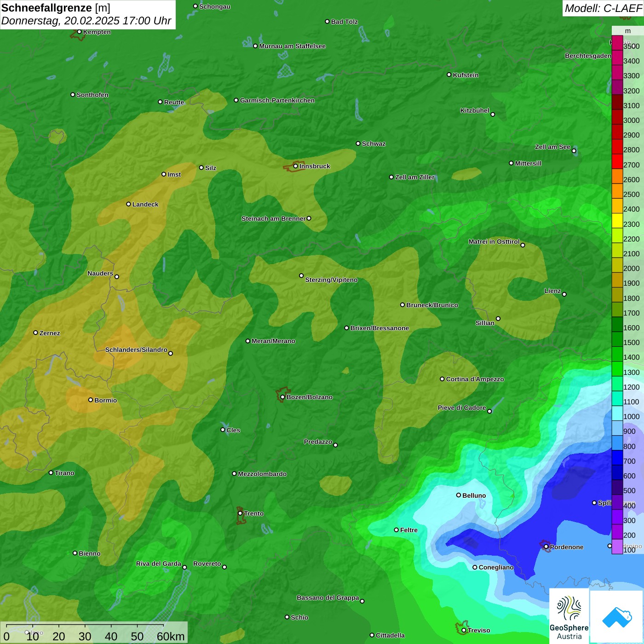Select the 2300 m yellow legend swatch

tap(617, 221)
